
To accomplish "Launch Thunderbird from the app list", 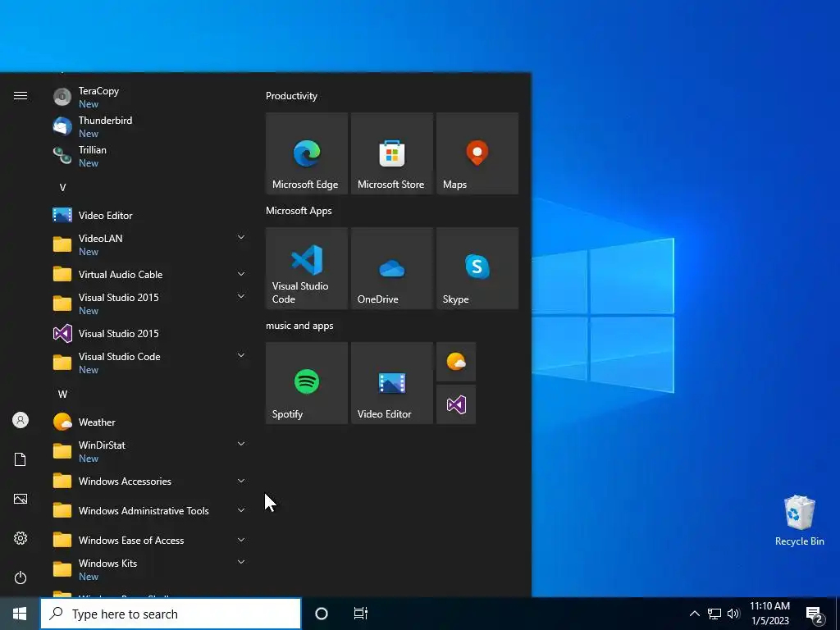I will [x=149, y=126].
